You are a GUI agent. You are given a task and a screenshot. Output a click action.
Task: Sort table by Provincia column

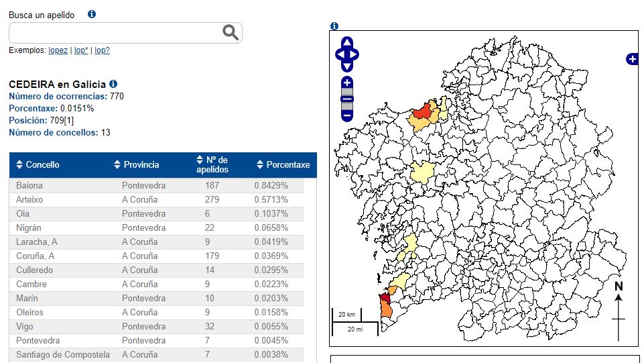140,164
